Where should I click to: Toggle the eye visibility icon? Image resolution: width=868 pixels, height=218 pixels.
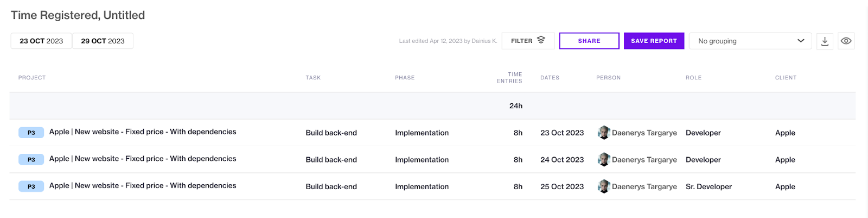pos(846,41)
